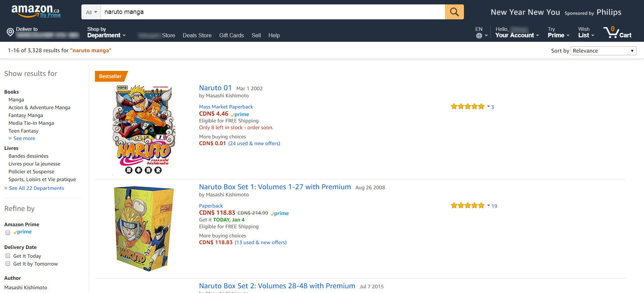The image size is (644, 293).
Task: Open the Try Prime dropdown
Action: [x=558, y=32]
